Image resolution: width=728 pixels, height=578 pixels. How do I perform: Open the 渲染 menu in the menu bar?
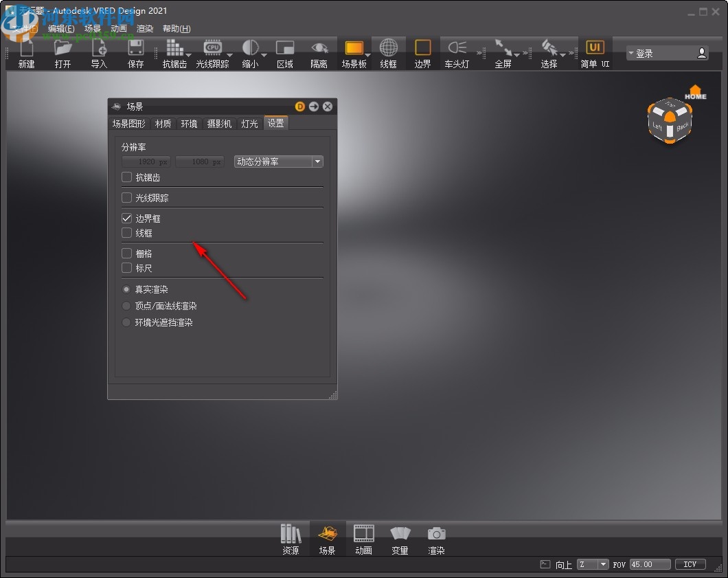(144, 28)
